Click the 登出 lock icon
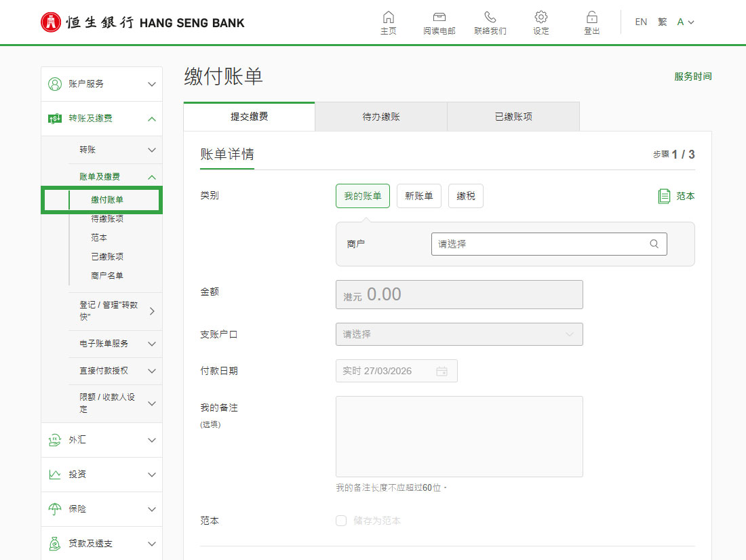 592,18
